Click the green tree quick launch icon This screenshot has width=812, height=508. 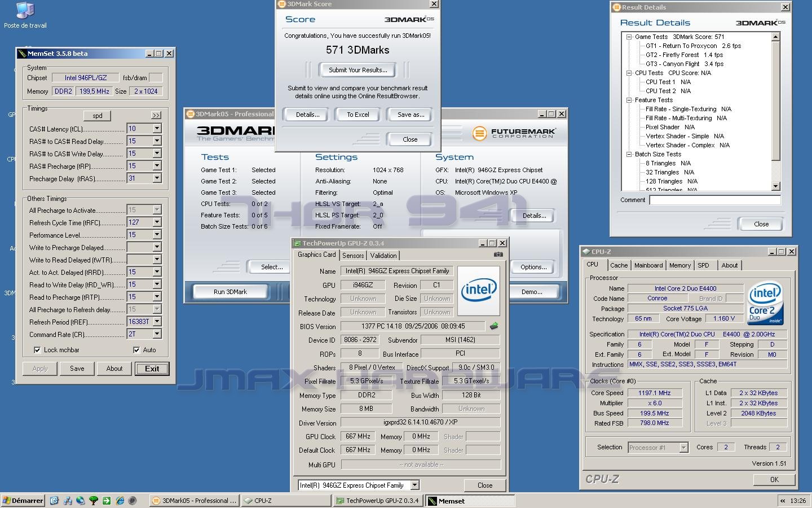94,500
